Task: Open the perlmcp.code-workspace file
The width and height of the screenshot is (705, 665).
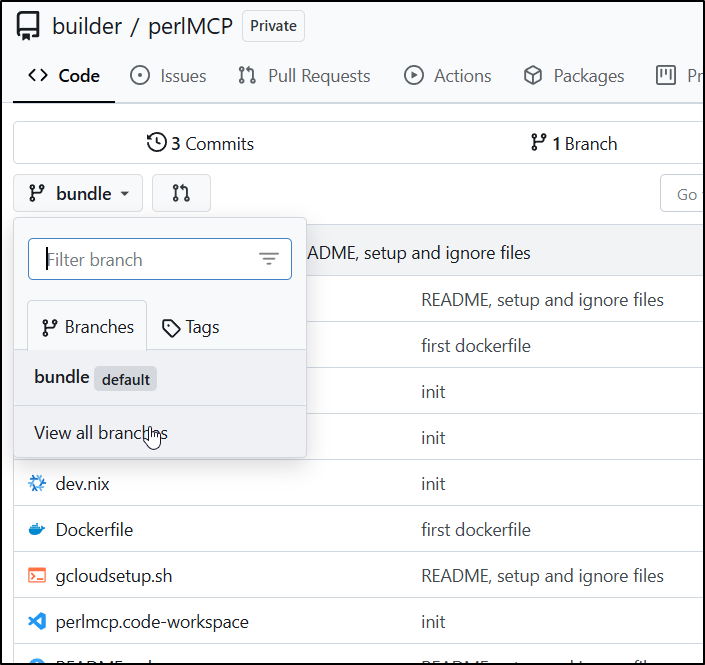Action: coord(152,622)
